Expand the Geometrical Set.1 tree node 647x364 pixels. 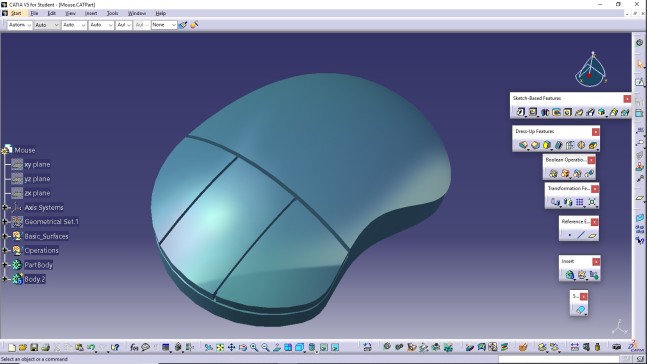tap(5, 222)
